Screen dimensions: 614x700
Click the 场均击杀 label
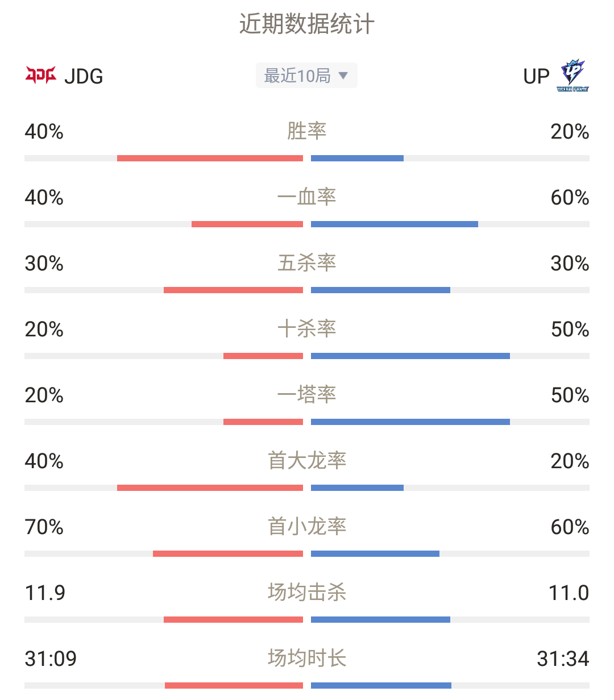tap(307, 593)
